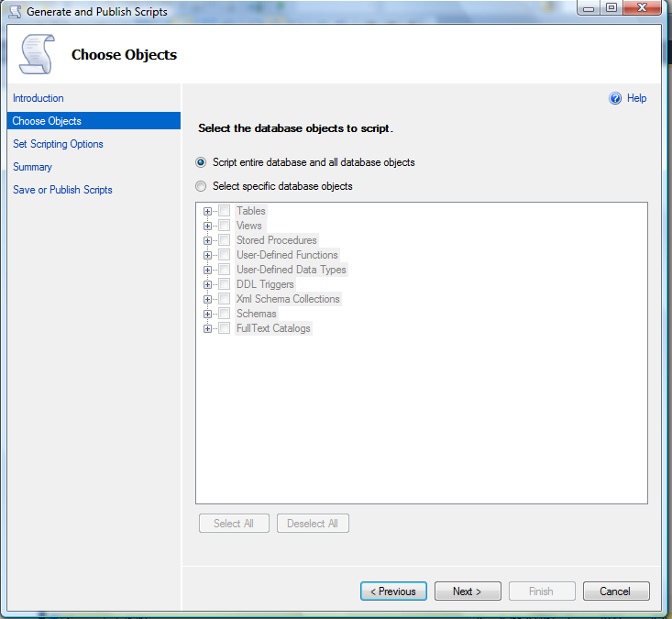The width and height of the screenshot is (672, 619).
Task: Expand the Tables tree node
Action: [x=208, y=211]
